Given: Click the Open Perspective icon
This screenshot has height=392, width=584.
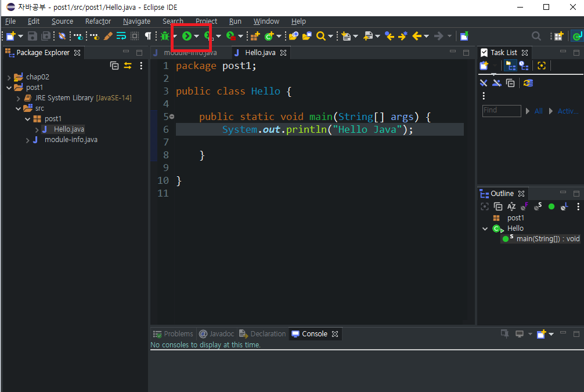Looking at the screenshot, I should pos(558,36).
